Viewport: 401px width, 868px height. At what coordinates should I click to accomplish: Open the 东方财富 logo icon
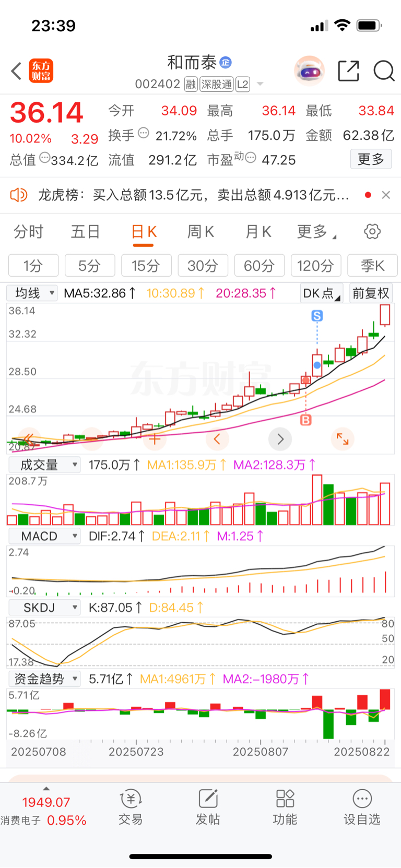click(41, 71)
